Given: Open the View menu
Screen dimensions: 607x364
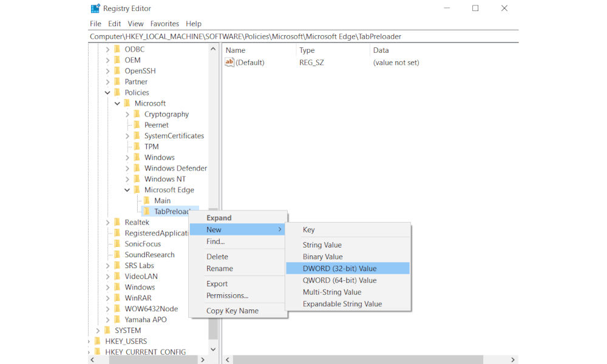Looking at the screenshot, I should (x=135, y=24).
